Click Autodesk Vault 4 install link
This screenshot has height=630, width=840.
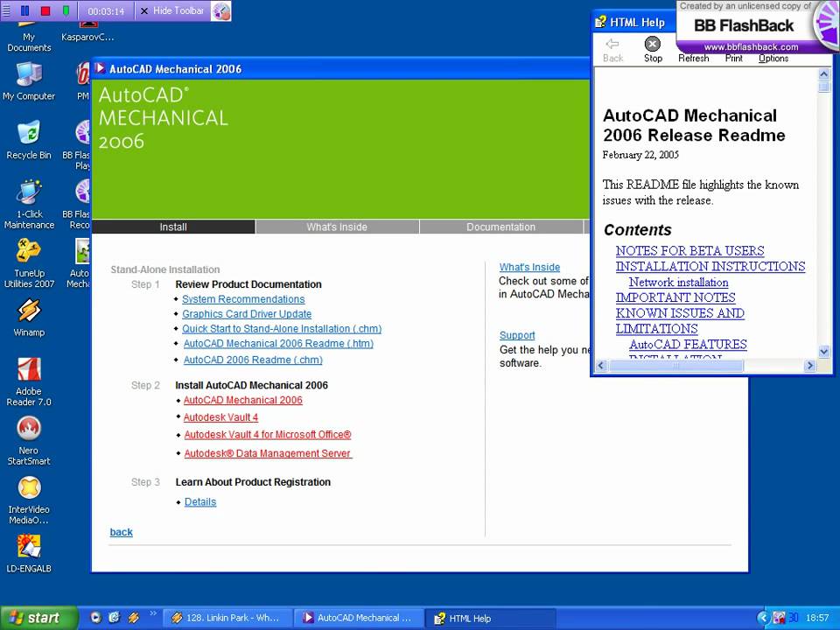220,416
